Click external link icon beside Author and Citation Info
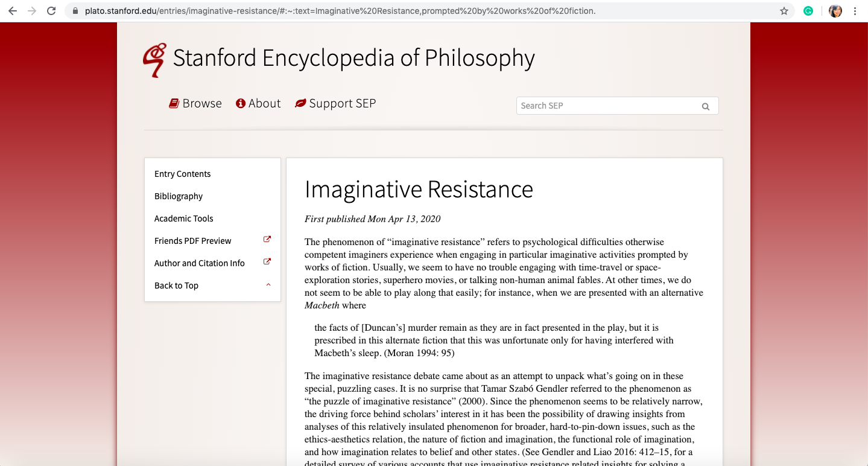 pyautogui.click(x=267, y=262)
